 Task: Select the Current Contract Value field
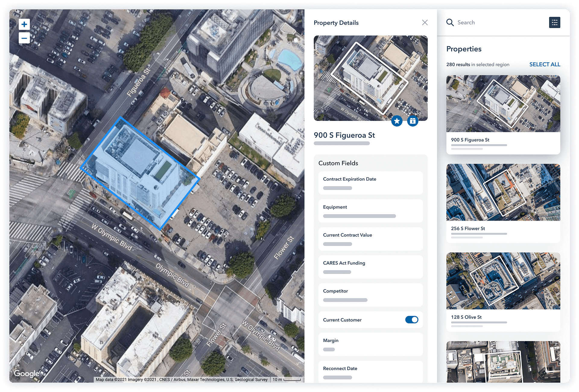pyautogui.click(x=371, y=239)
